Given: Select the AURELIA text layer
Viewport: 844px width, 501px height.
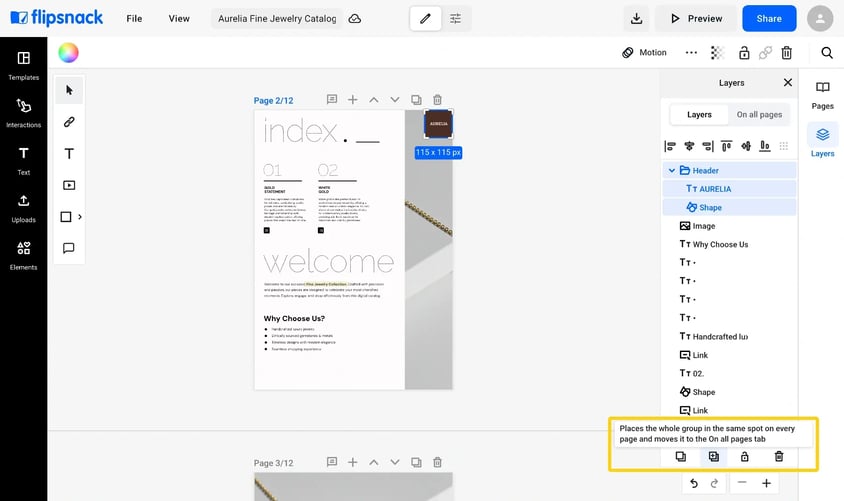Looking at the screenshot, I should tap(729, 189).
